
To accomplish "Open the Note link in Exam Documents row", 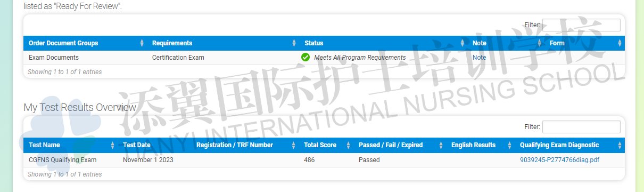I will (x=479, y=58).
